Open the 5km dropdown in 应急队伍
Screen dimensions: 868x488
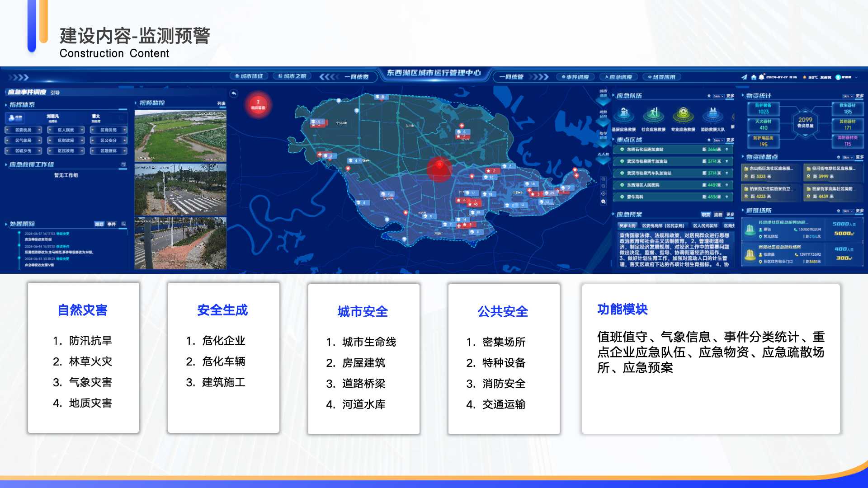[x=718, y=96]
